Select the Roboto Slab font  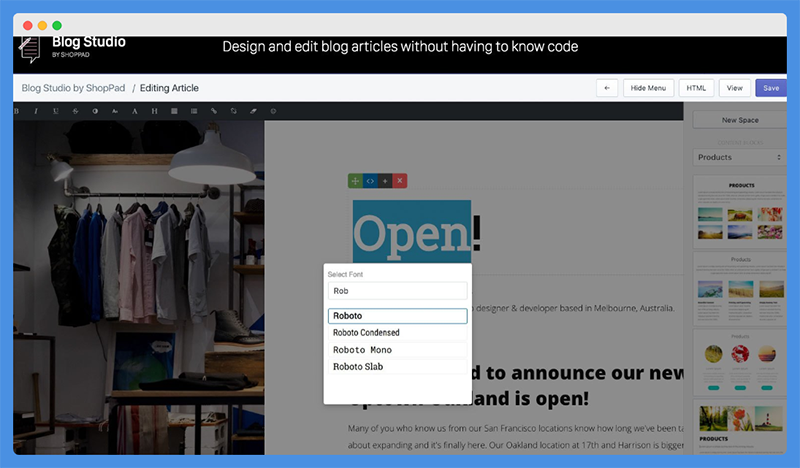[397, 366]
